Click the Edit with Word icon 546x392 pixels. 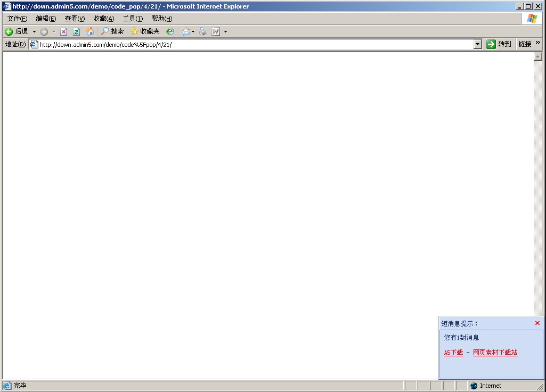click(x=216, y=31)
